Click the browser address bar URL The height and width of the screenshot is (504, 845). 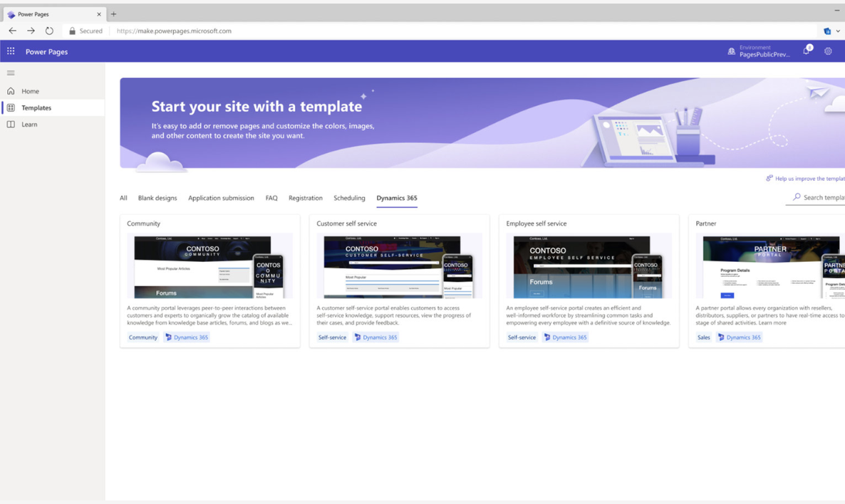pyautogui.click(x=174, y=31)
